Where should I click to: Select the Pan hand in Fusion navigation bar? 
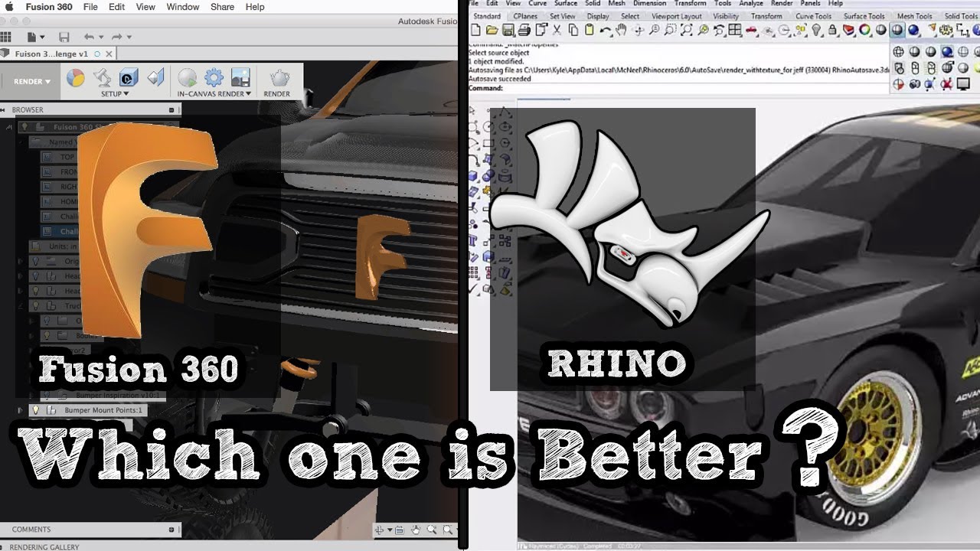click(416, 530)
